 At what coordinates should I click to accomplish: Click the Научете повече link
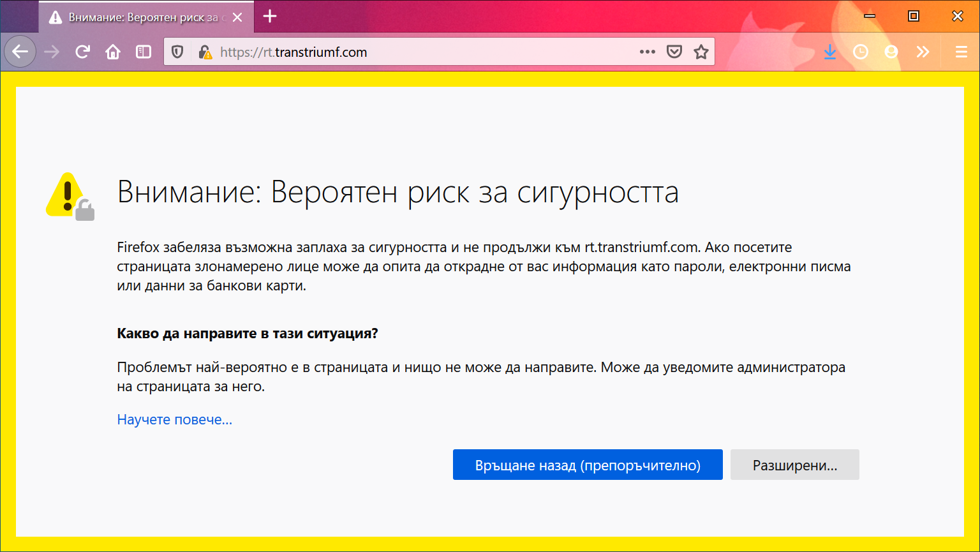pyautogui.click(x=174, y=419)
